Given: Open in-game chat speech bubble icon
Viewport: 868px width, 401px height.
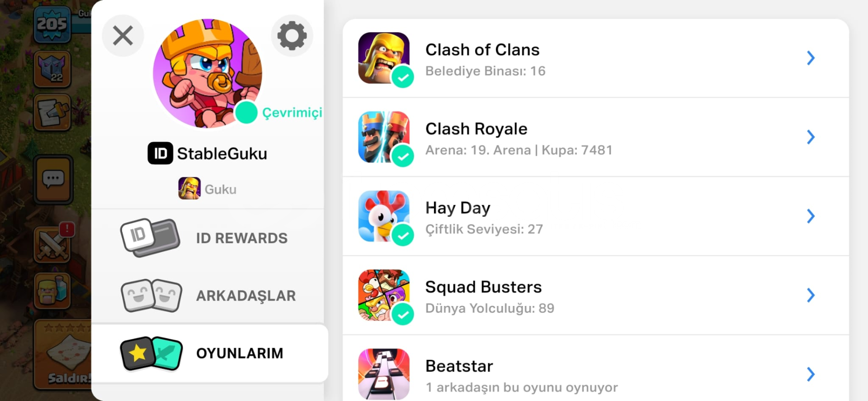Looking at the screenshot, I should pyautogui.click(x=53, y=179).
